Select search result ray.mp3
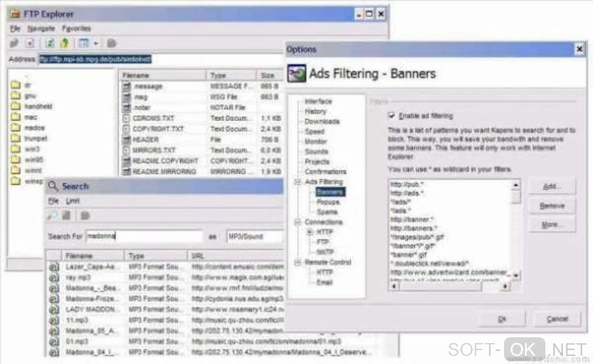Viewport: 593px width, 364px height. [78, 277]
